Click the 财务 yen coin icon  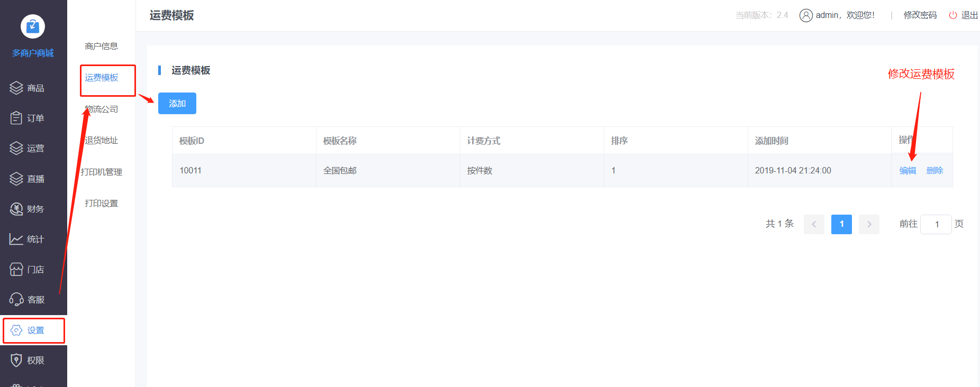tap(16, 209)
